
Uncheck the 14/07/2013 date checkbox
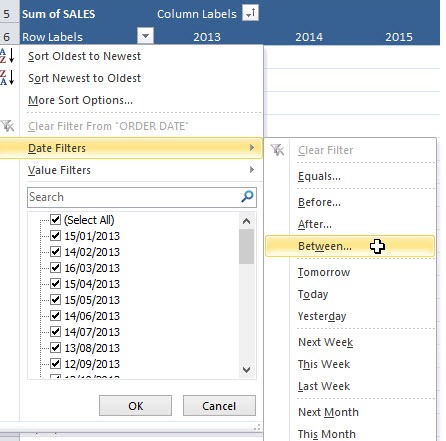pos(55,331)
